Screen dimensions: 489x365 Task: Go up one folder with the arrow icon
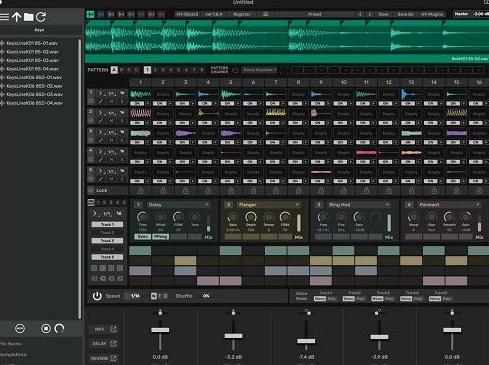coord(16,17)
